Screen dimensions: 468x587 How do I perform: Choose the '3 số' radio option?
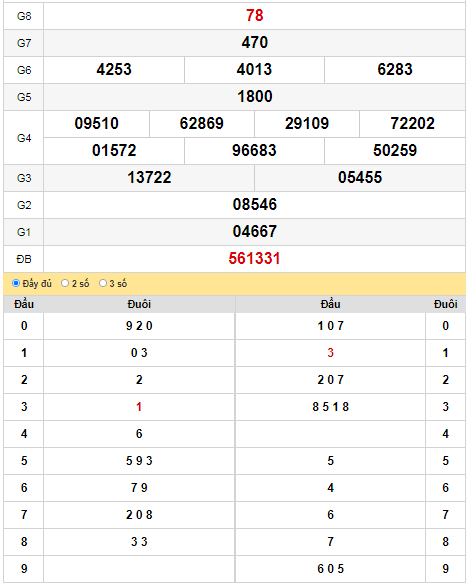(103, 283)
